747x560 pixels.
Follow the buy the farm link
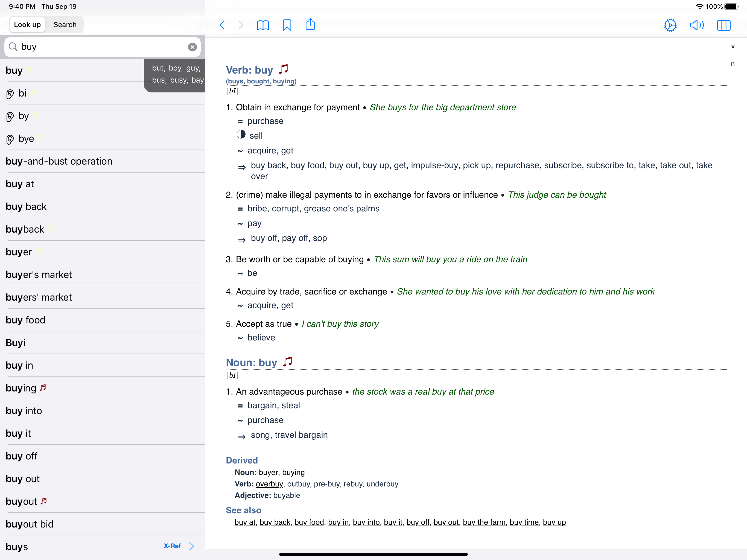[x=484, y=522]
